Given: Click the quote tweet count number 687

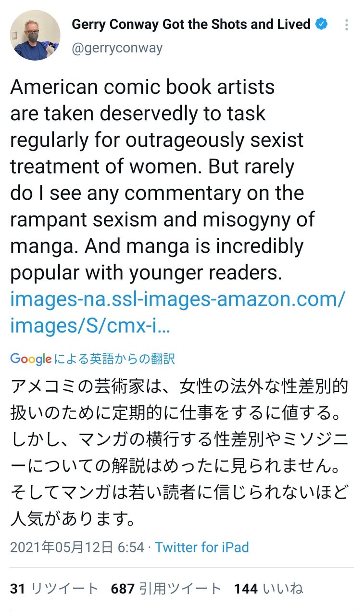Looking at the screenshot, I should click(122, 588).
